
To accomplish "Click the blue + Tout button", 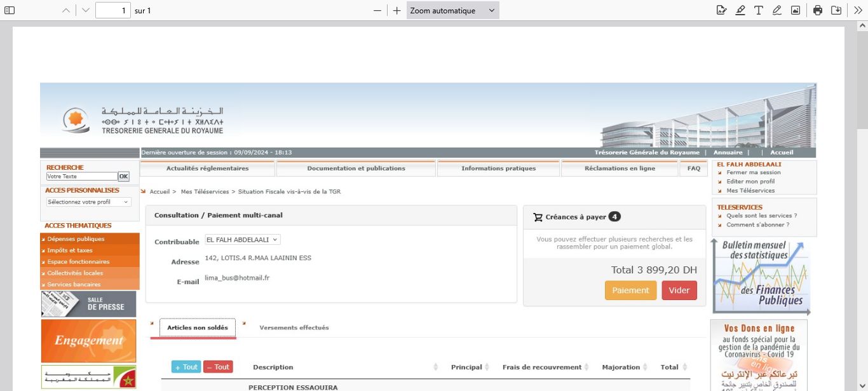I will [x=186, y=367].
